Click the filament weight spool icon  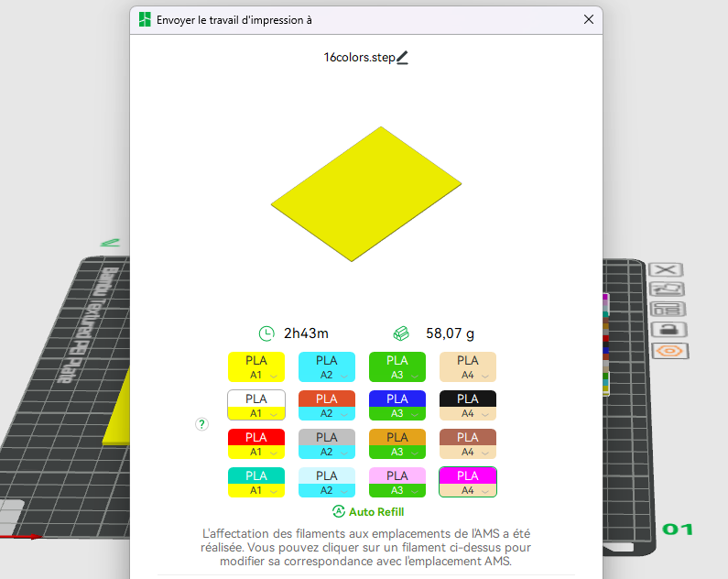click(x=401, y=333)
